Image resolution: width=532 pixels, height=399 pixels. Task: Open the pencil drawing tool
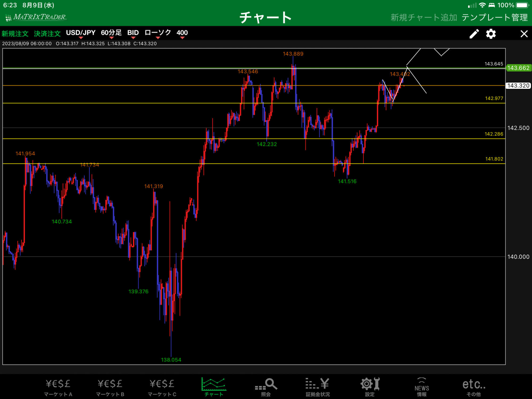(474, 34)
